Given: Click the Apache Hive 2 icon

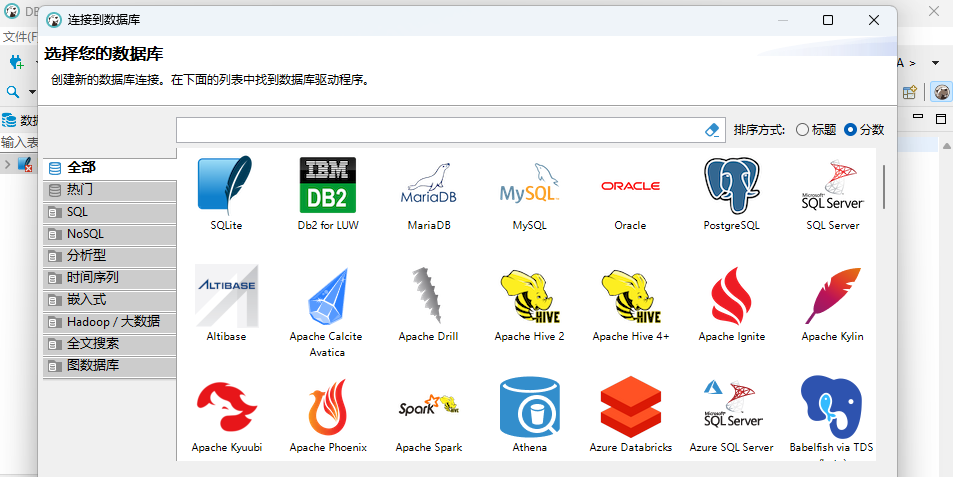Looking at the screenshot, I should tap(529, 297).
